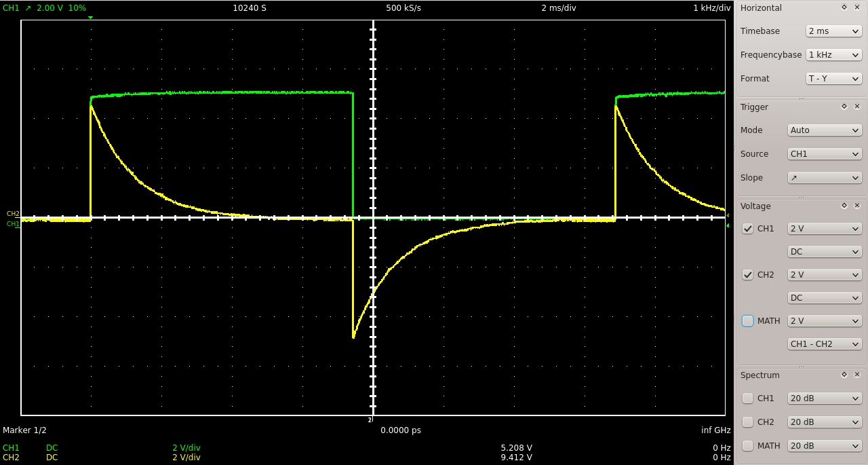Open the CH1 - CH2 math mode dropdown
868x465 pixels.
(x=824, y=344)
